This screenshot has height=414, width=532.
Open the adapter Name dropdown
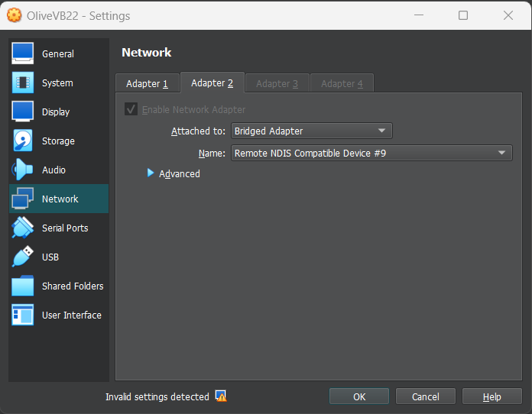371,154
